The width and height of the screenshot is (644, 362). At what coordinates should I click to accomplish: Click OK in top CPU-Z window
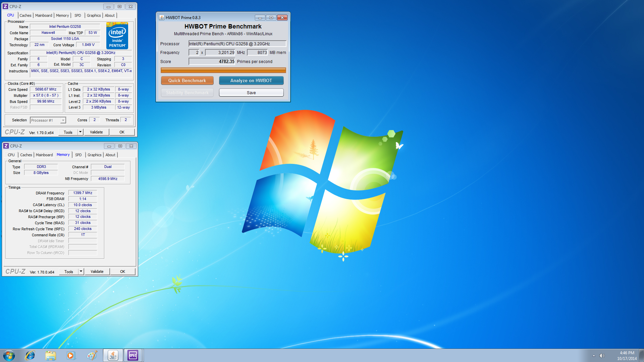(122, 132)
